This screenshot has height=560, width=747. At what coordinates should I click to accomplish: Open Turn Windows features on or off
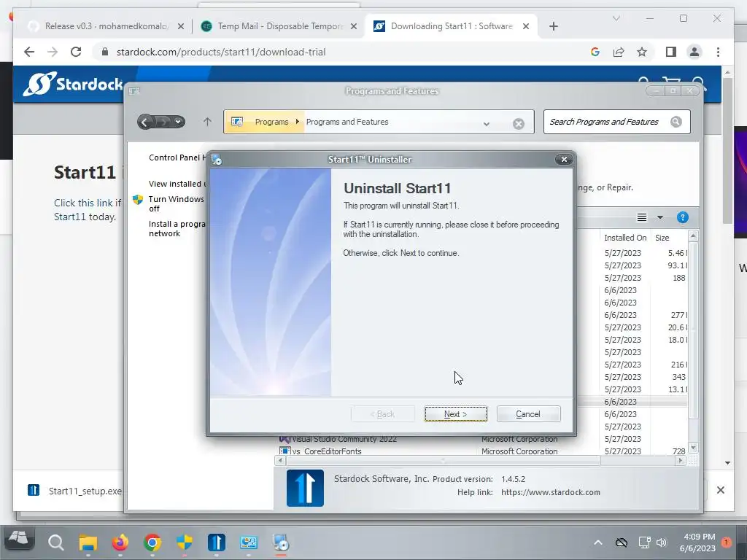177,204
